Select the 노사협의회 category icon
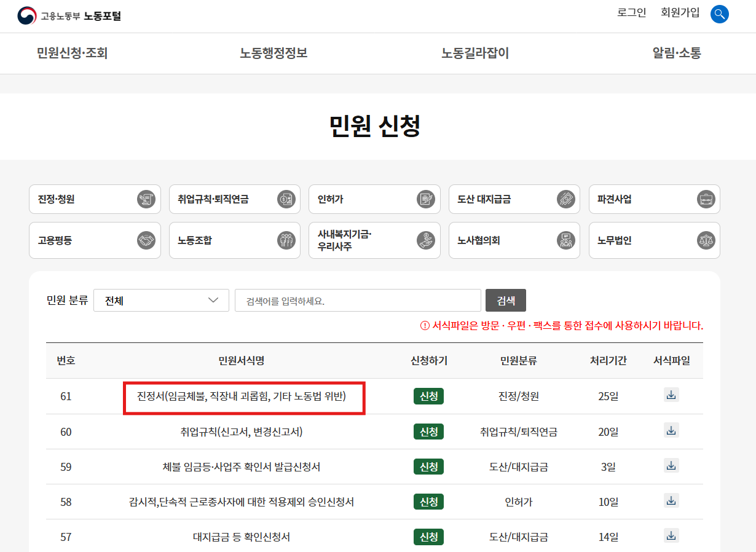Viewport: 756px width, 552px height. click(567, 240)
